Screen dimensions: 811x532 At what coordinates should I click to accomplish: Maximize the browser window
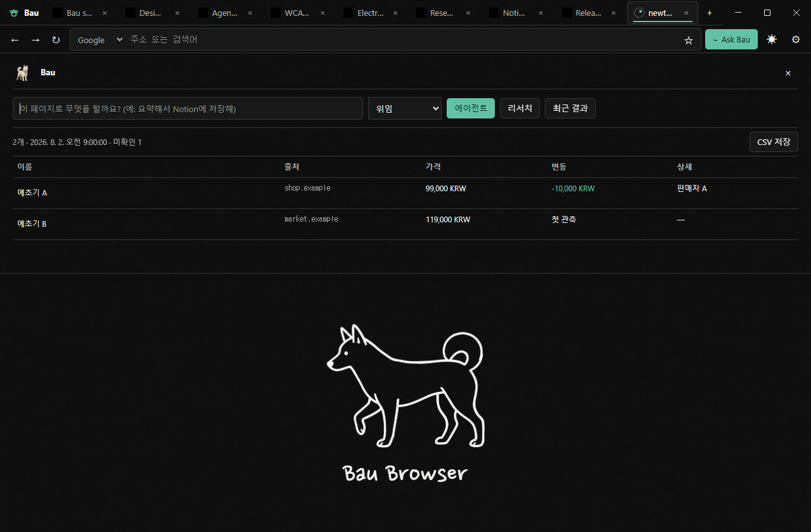point(767,13)
